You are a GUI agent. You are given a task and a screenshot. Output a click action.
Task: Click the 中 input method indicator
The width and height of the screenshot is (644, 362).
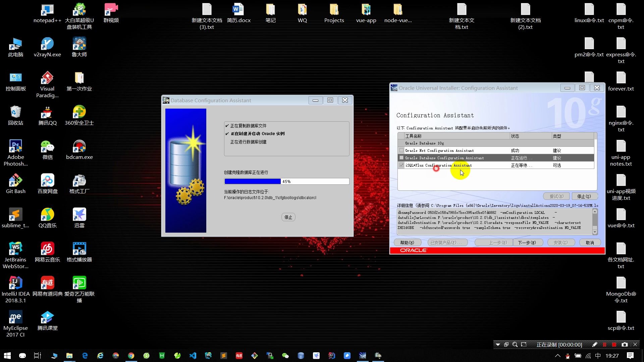click(x=598, y=356)
